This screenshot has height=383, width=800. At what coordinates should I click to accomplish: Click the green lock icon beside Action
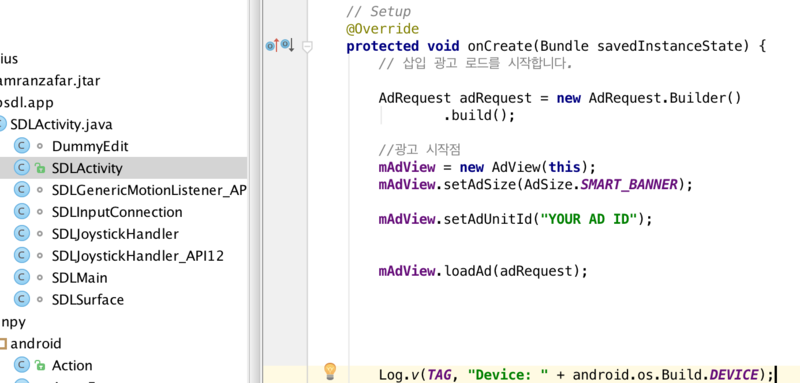tap(40, 365)
